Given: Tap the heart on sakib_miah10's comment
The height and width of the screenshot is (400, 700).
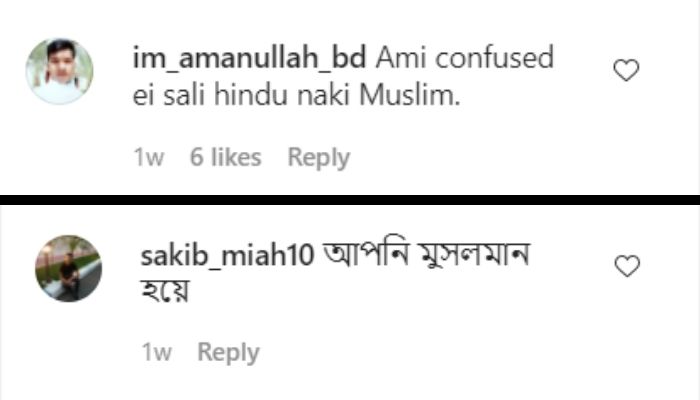Looking at the screenshot, I should 626,266.
